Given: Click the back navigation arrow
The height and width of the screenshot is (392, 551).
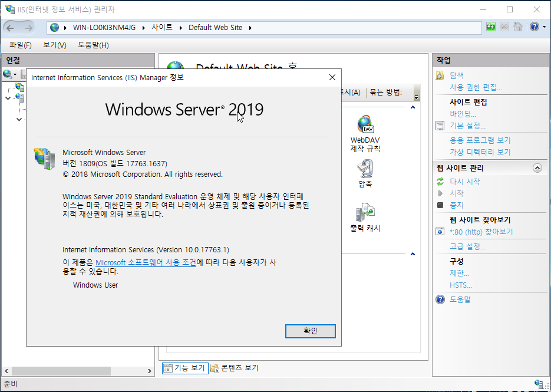Looking at the screenshot, I should pos(10,28).
